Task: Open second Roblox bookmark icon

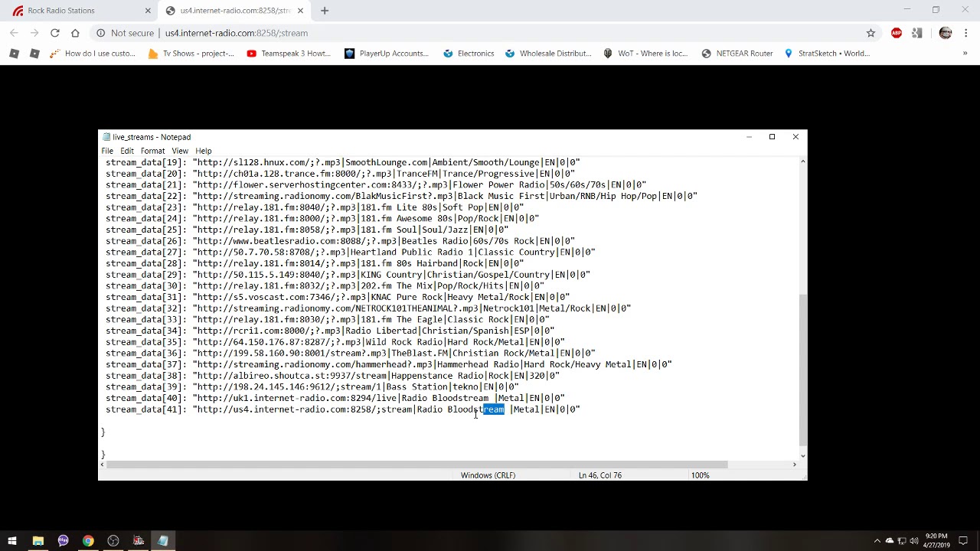Action: 34,54
